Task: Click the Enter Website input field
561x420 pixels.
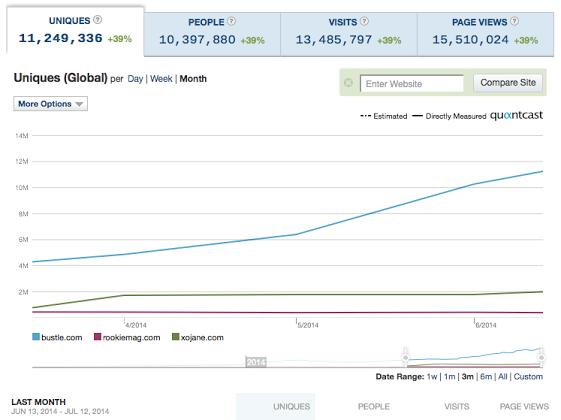Action: 412,83
